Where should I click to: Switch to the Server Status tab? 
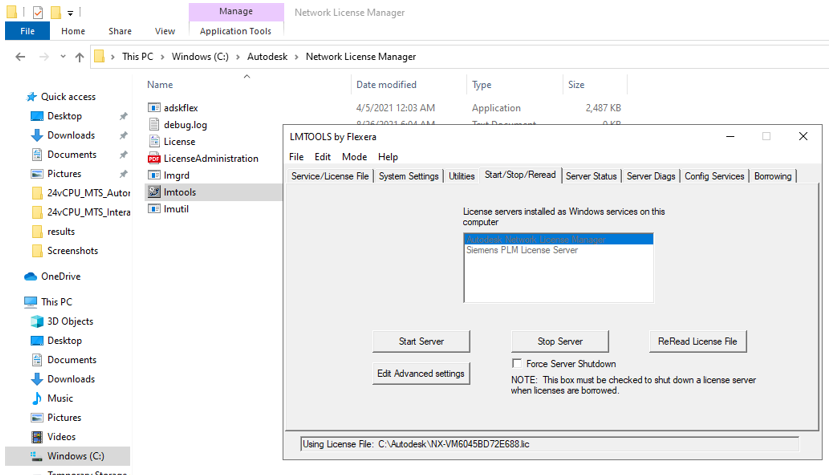(591, 176)
